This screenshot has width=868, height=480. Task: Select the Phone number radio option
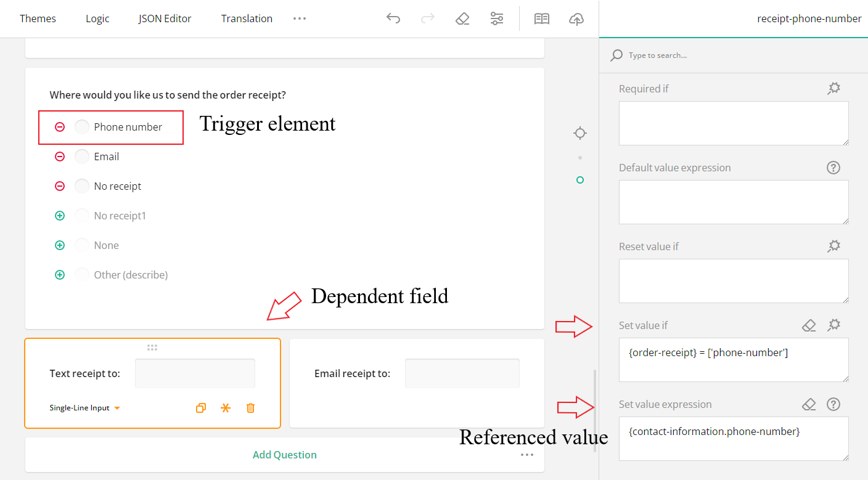pyautogui.click(x=82, y=126)
